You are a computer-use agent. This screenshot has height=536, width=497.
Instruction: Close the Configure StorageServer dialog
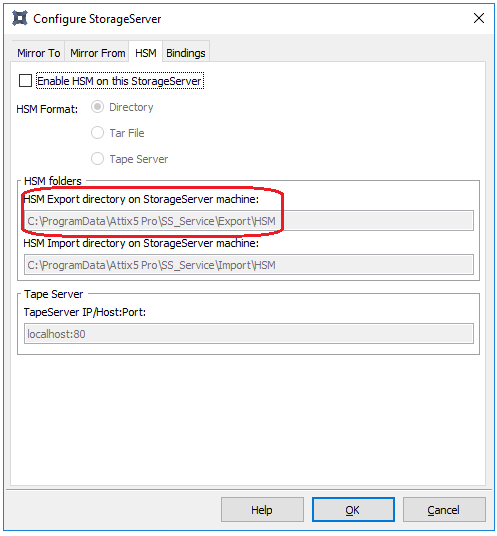point(479,18)
